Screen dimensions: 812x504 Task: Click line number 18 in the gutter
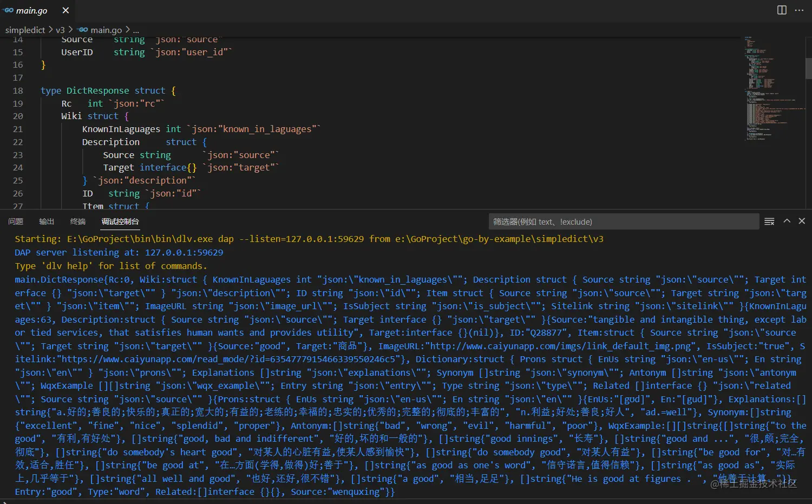(18, 90)
